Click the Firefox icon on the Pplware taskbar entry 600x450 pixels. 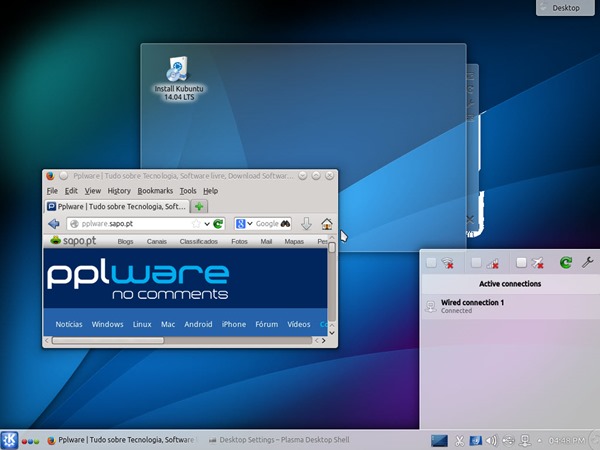[51, 440]
